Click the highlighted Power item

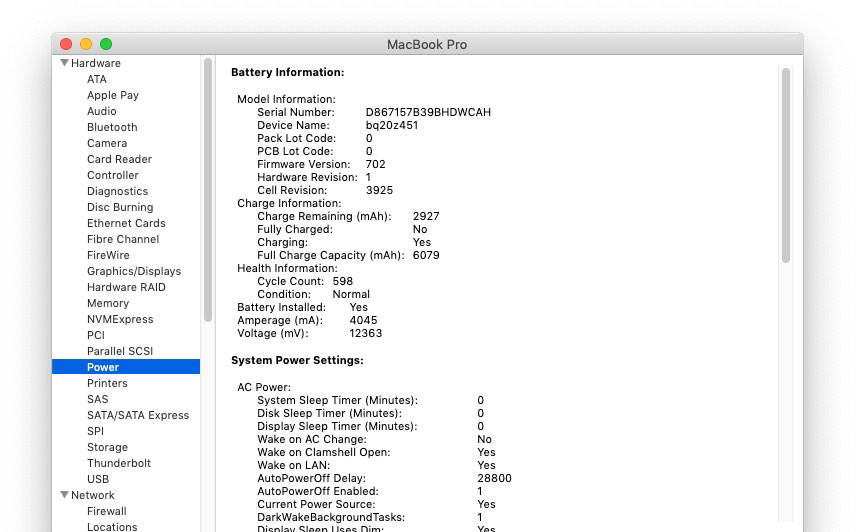coord(126,367)
